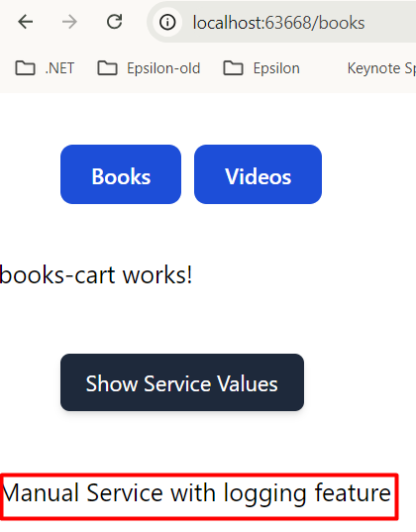Viewport: 416px width, 532px height.
Task: Open the Keynote bookmark
Action: pos(381,69)
